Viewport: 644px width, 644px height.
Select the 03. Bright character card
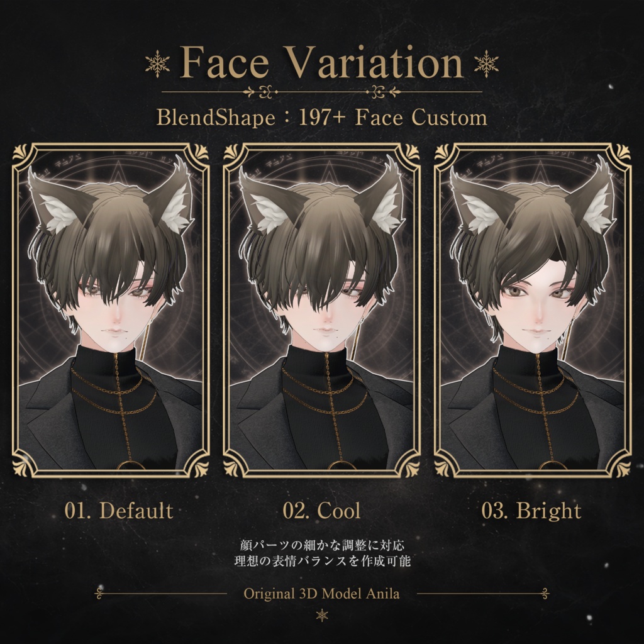[533, 311]
